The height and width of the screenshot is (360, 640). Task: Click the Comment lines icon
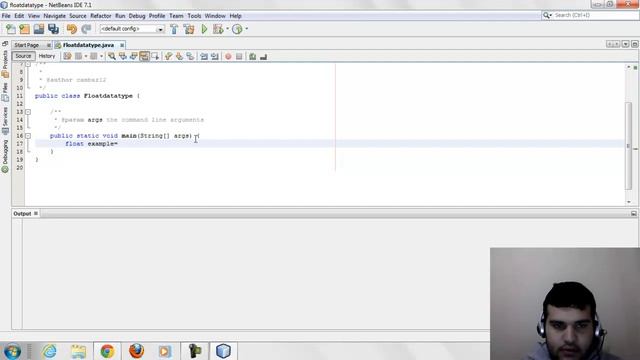point(253,56)
